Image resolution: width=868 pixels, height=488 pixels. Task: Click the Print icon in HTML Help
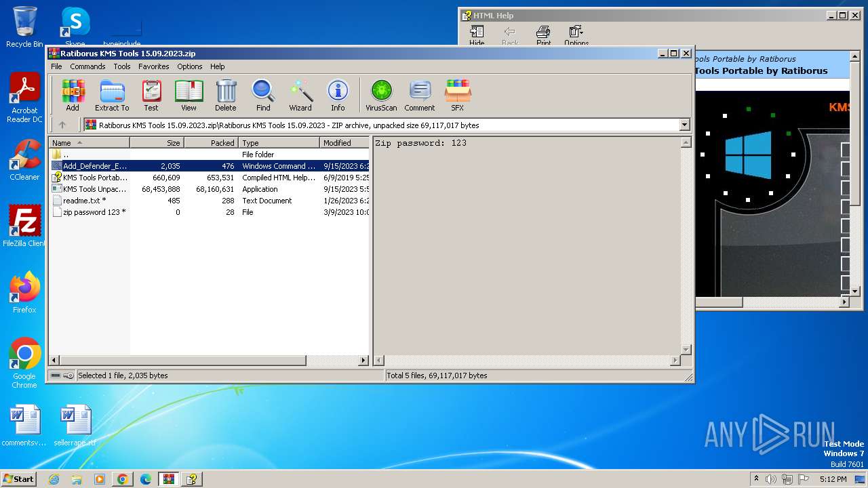click(543, 35)
